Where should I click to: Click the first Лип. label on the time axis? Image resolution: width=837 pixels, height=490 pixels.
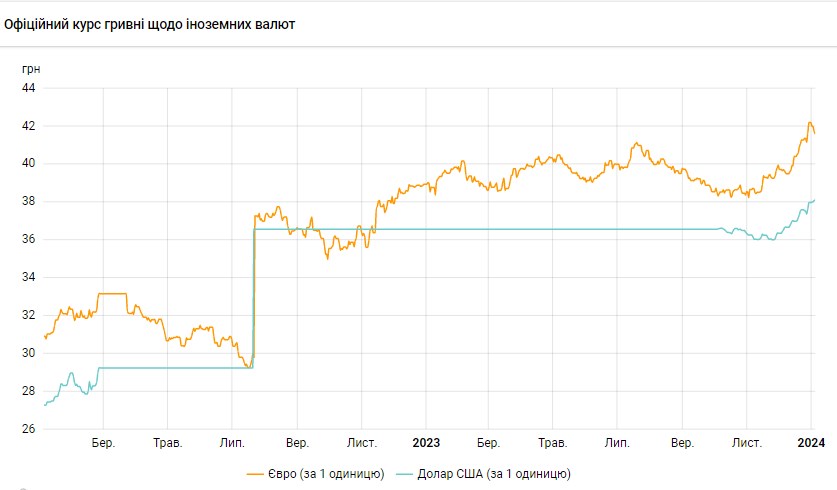(232, 442)
